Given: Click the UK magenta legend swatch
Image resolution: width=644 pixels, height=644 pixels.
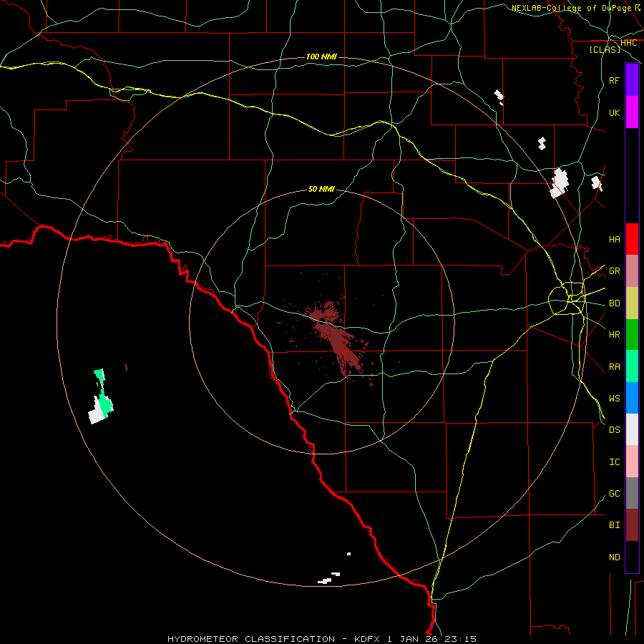Looking at the screenshot, I should pyautogui.click(x=632, y=112).
